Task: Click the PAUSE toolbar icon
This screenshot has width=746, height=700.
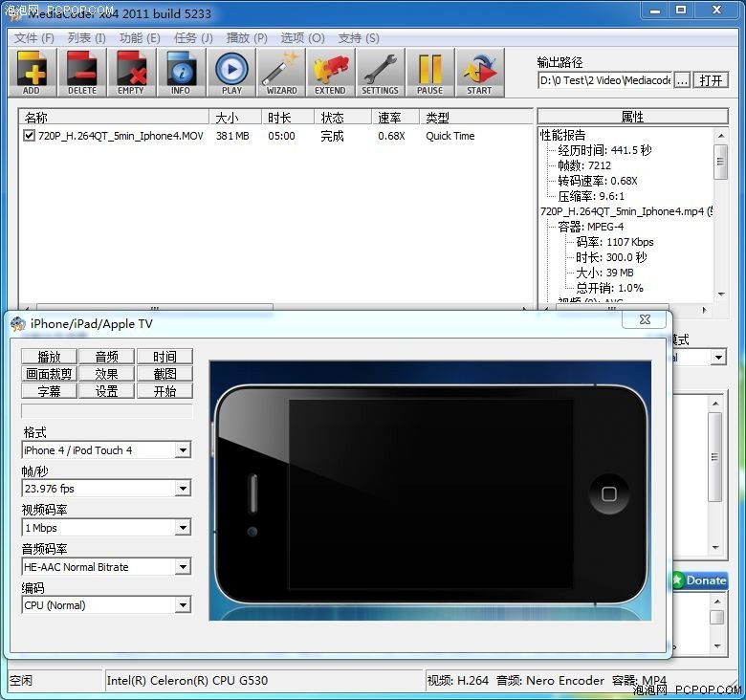Action: coord(430,73)
